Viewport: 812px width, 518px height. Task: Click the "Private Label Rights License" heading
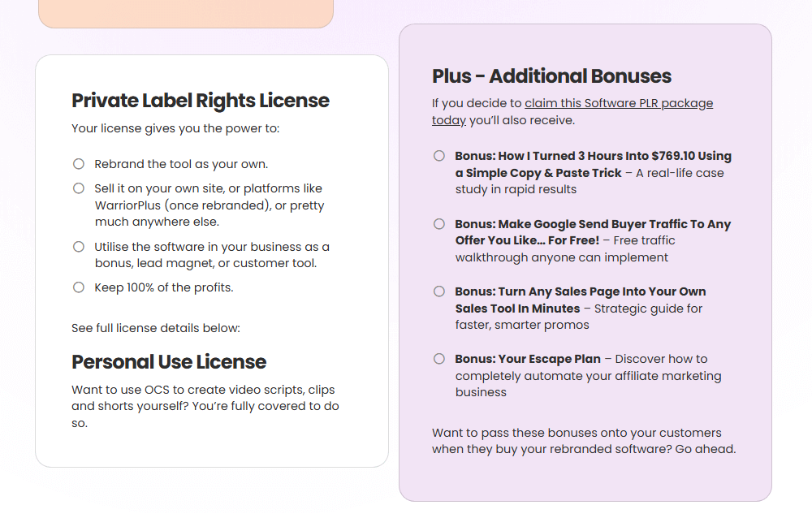[201, 101]
